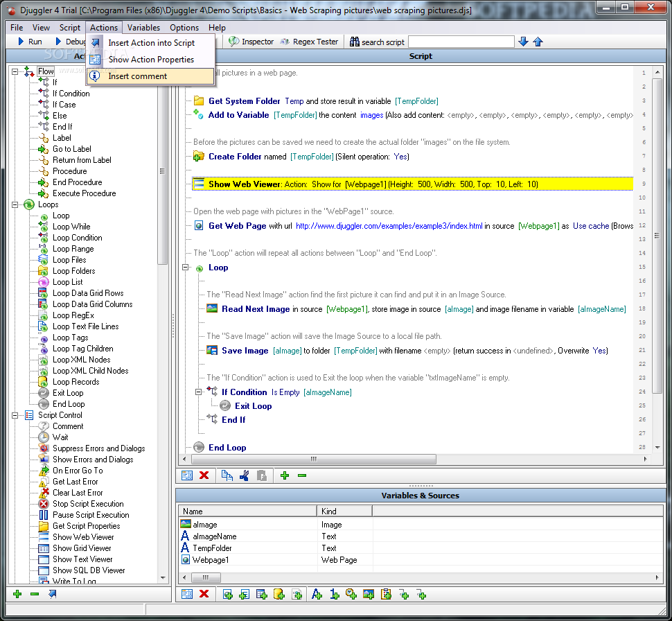672x621 pixels.
Task: Insert action using Actions panel arrow icon
Action: click(x=52, y=594)
